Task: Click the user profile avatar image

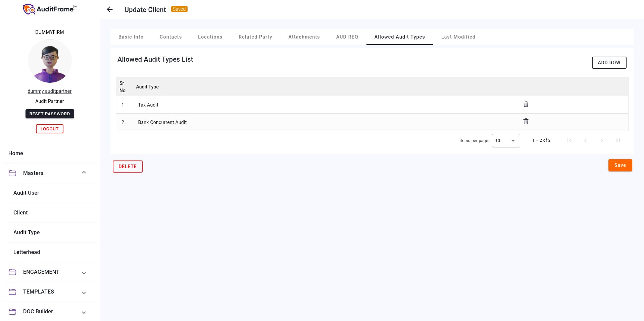Action: pos(49,61)
